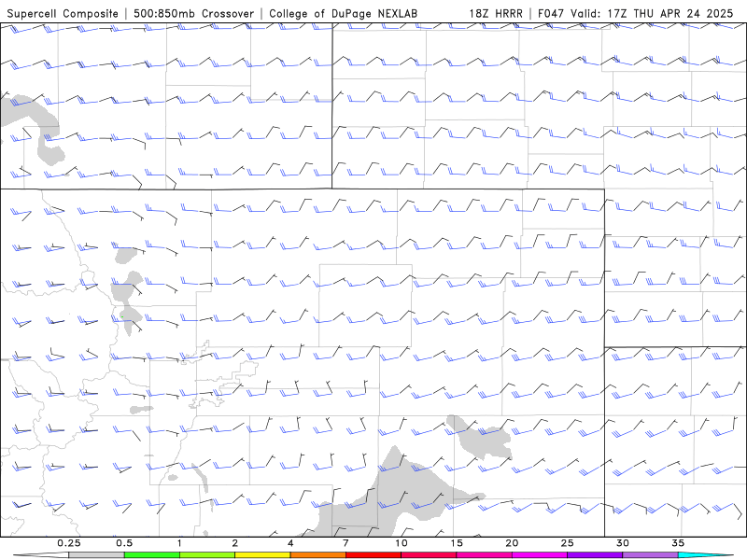Select the yellow-green legend swatch
Image resolution: width=747 pixels, height=560 pixels.
point(207,555)
